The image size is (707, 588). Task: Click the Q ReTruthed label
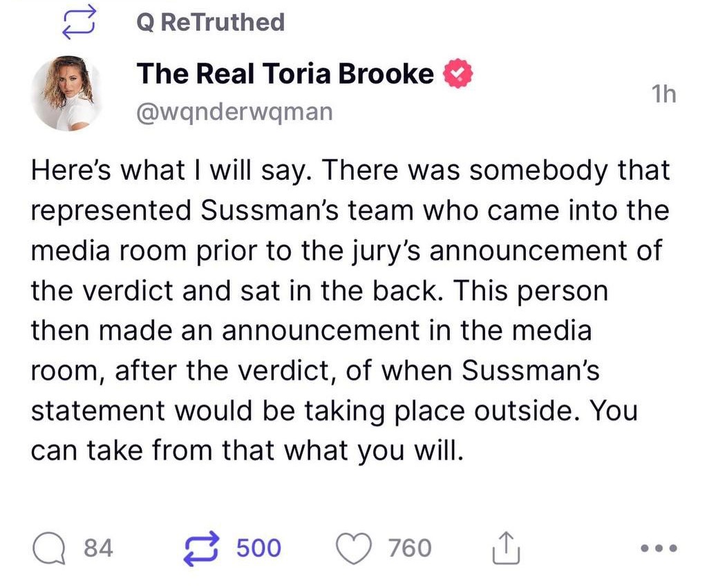(x=211, y=22)
